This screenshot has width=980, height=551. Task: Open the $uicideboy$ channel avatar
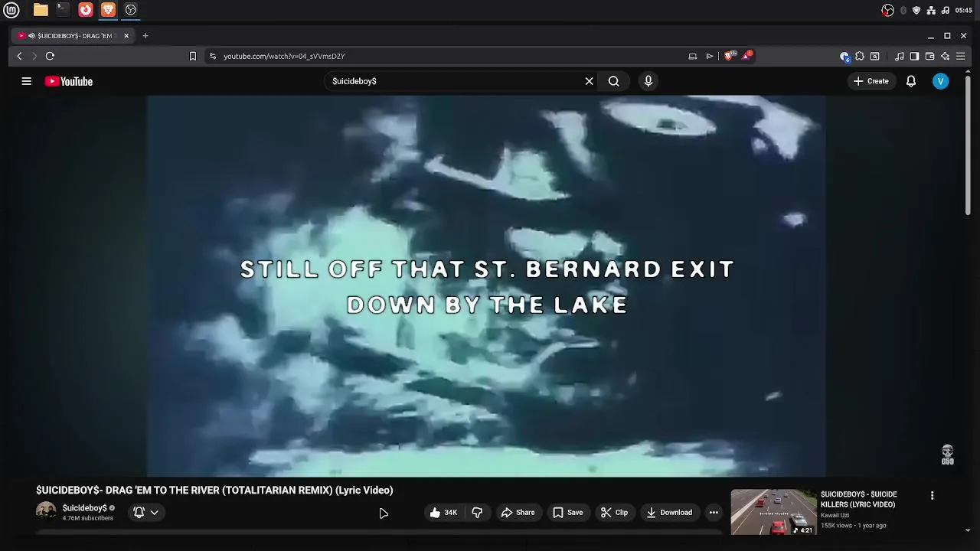pos(46,512)
